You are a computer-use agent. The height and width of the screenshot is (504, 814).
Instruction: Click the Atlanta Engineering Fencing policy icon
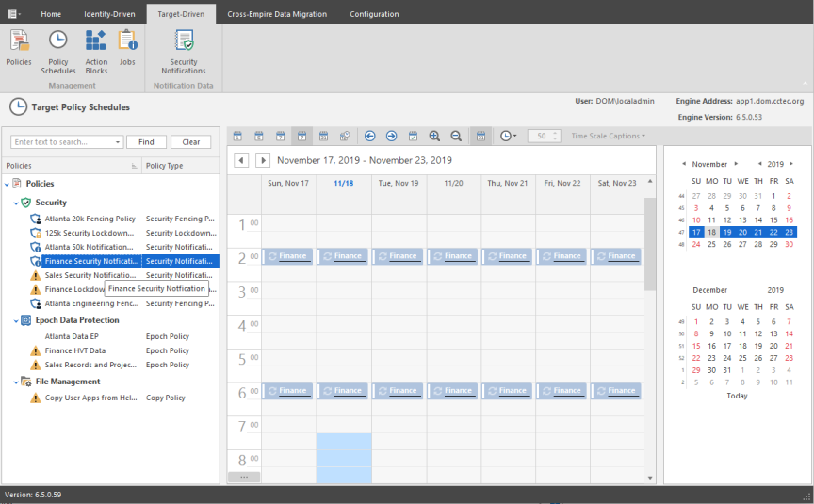35,303
